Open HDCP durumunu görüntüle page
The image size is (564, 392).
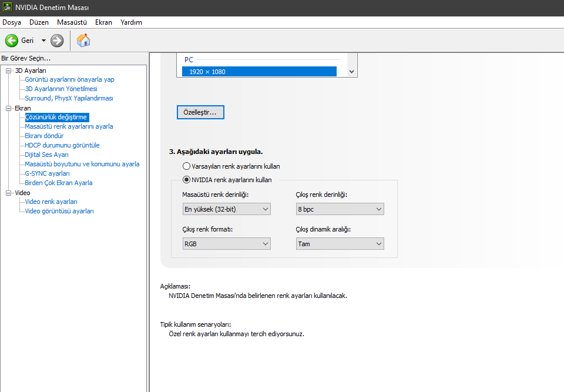(62, 145)
